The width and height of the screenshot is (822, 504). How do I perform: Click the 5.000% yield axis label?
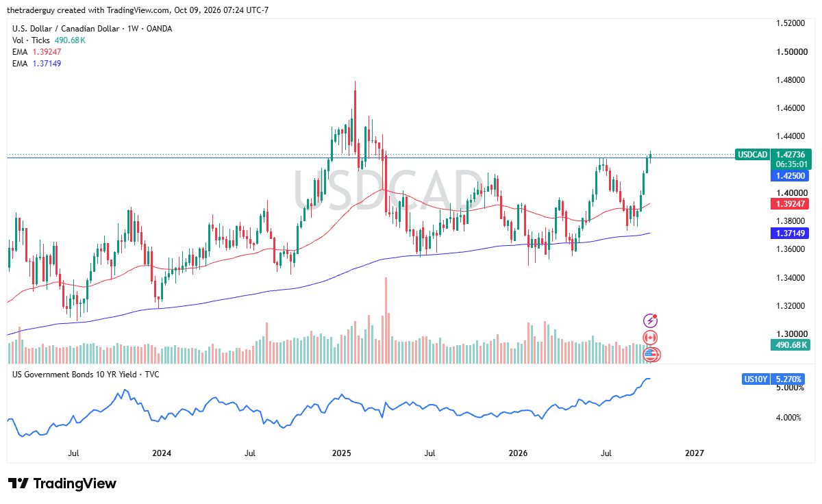[x=790, y=388]
